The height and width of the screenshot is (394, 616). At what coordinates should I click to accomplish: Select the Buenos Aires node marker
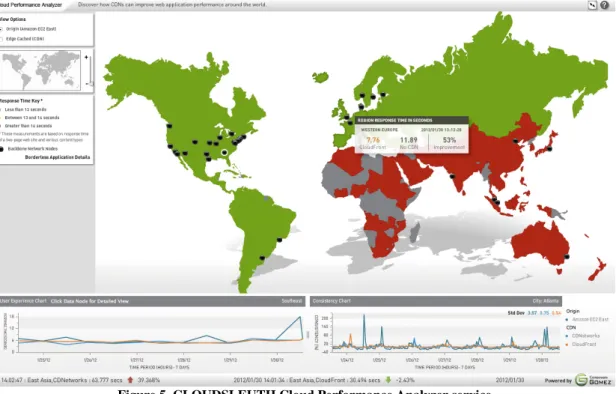pyautogui.click(x=262, y=258)
